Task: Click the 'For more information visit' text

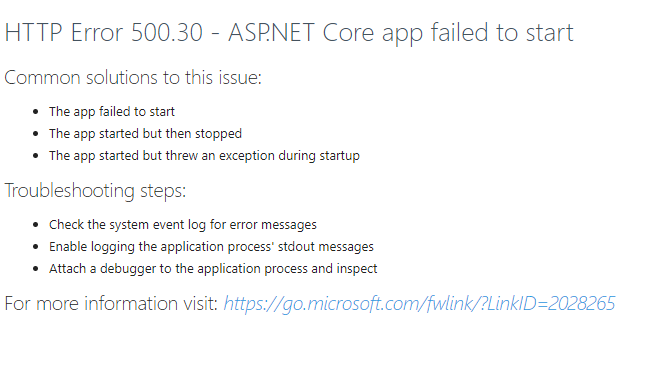Action: 111,304
